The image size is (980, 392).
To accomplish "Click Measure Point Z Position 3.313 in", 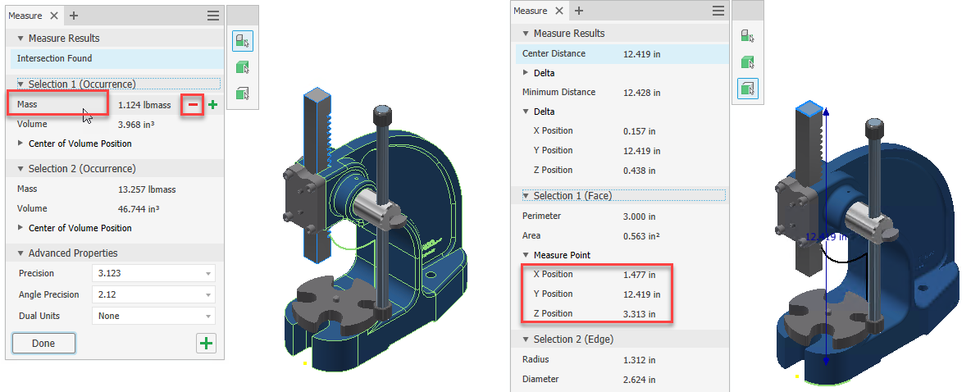I will tap(640, 314).
